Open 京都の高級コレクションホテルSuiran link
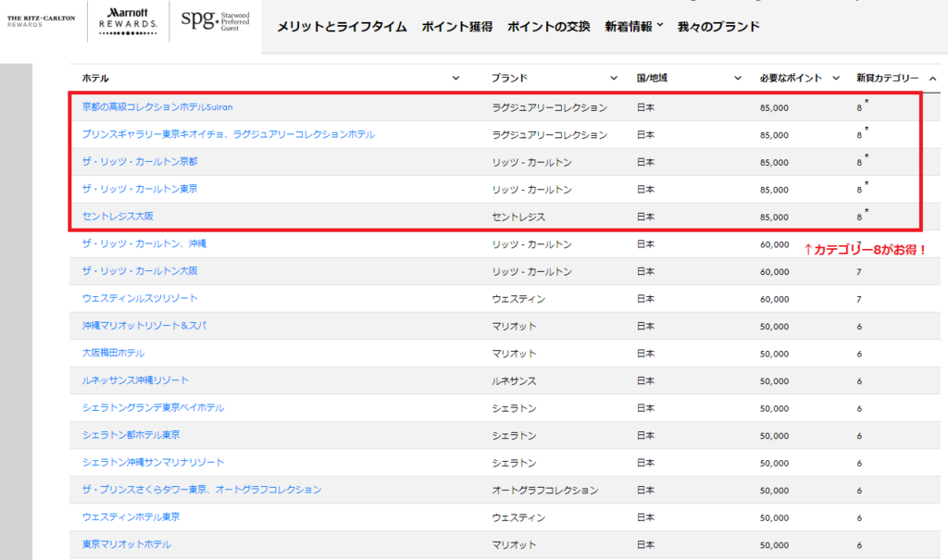 point(157,107)
